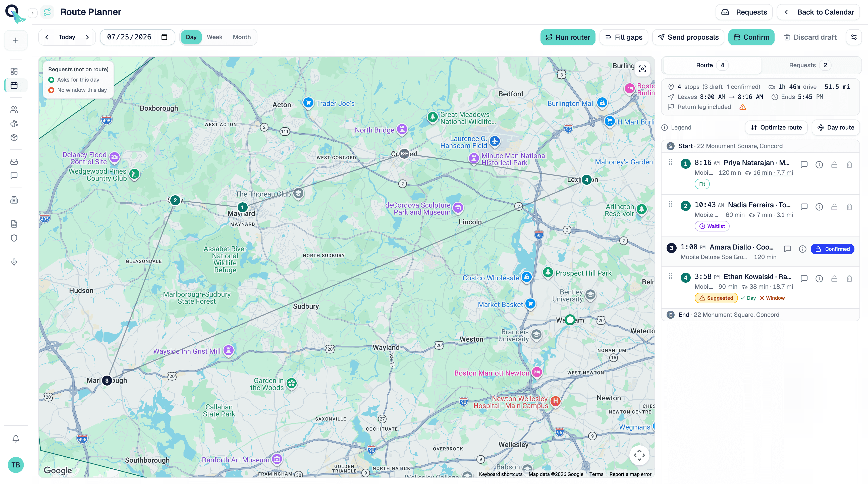Click the microphone icon in sidebar
Image resolution: width=868 pixels, height=484 pixels.
click(14, 262)
